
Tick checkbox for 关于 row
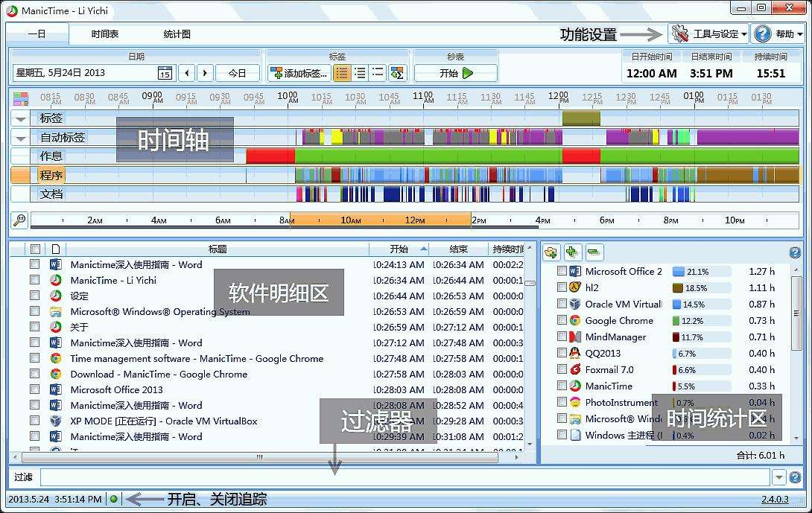click(35, 327)
